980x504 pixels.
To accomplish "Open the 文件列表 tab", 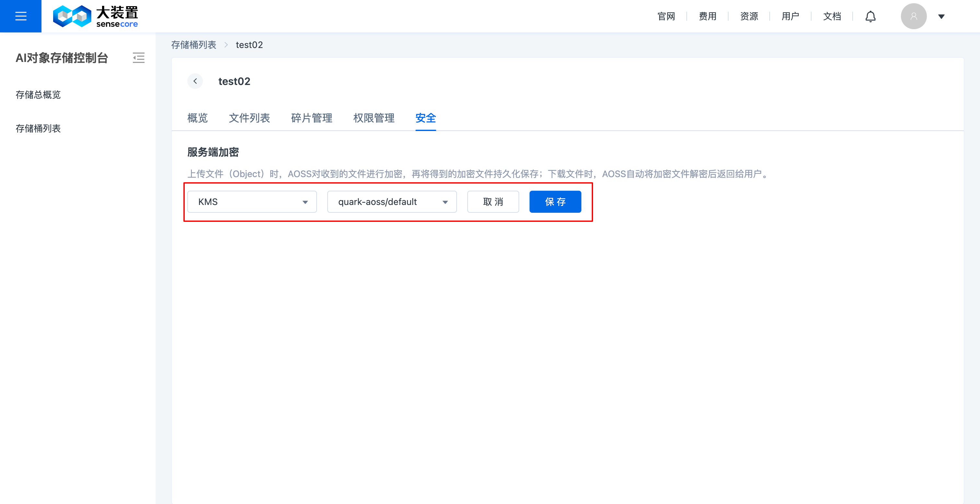I will pyautogui.click(x=249, y=118).
